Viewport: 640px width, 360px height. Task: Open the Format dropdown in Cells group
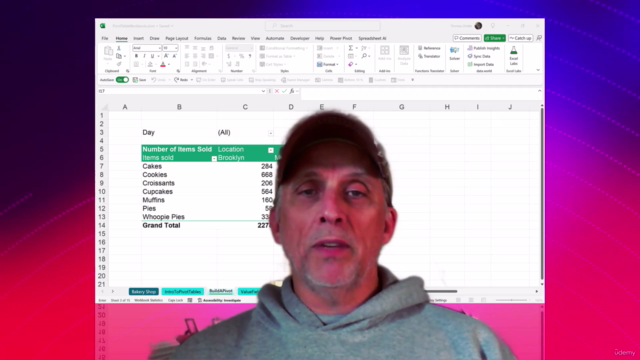coord(328,64)
